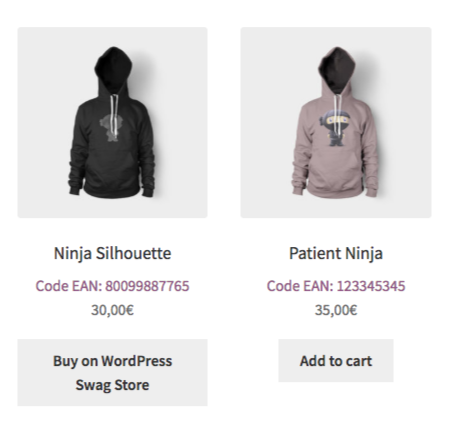Buy on WordPress Swag Store button
This screenshot has width=451, height=435.
(x=112, y=373)
